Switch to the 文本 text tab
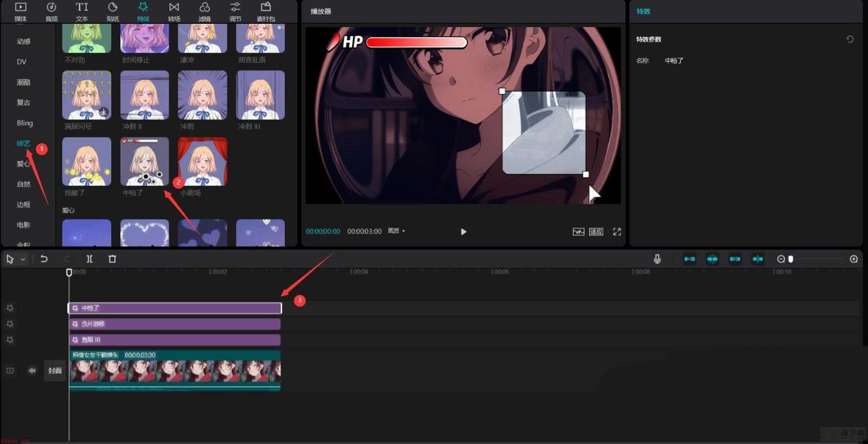This screenshot has width=868, height=444. point(82,11)
